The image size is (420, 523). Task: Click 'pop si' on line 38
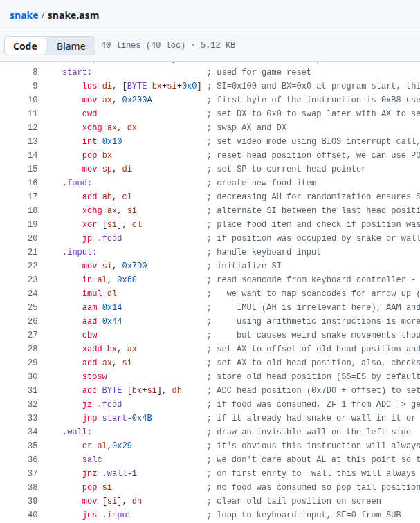97,487
